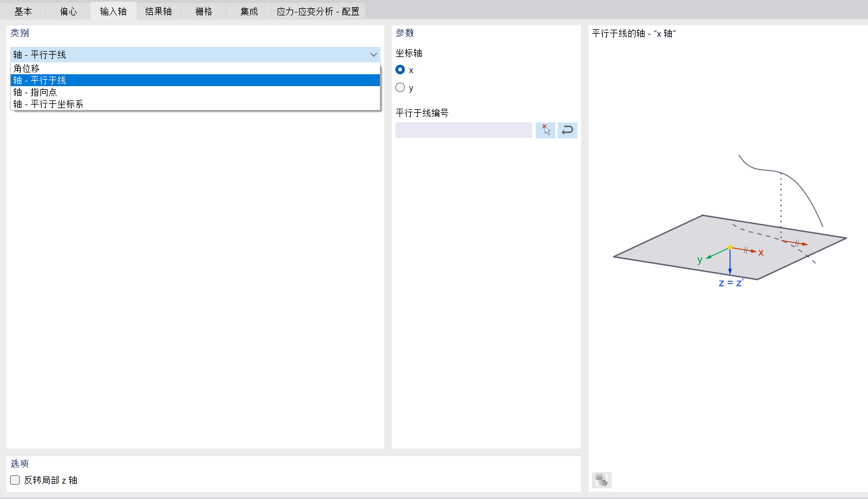868x499 pixels.
Task: Open the 类别 combo box dropdown arrow
Action: pyautogui.click(x=374, y=54)
